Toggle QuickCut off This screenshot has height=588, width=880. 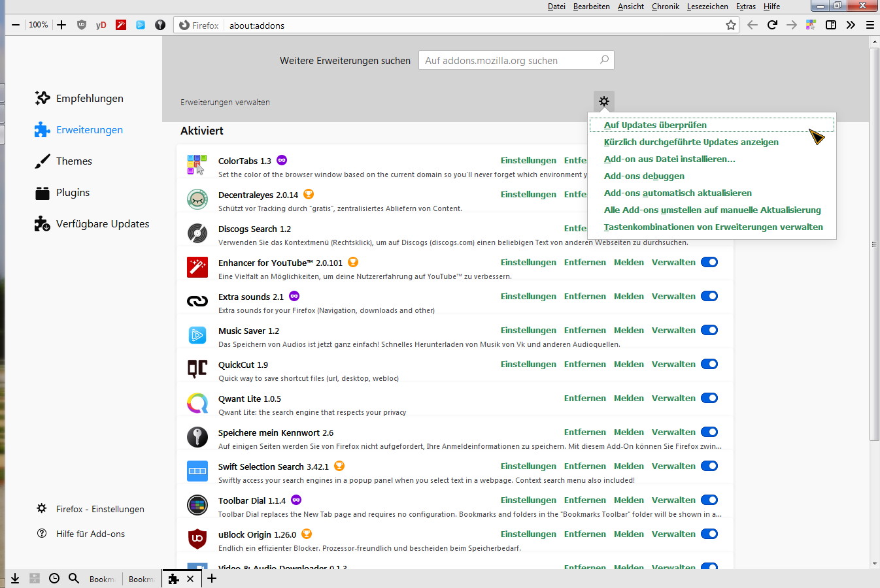pyautogui.click(x=709, y=364)
